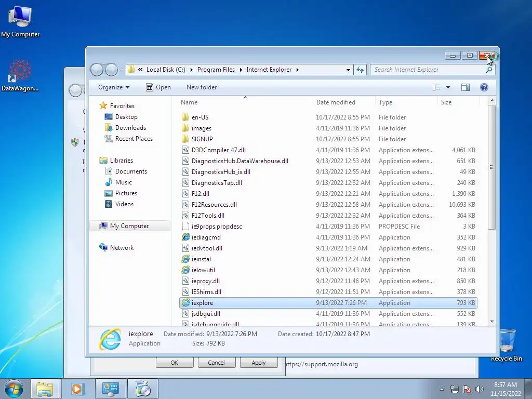Select the ieinstal application icon
Image resolution: width=532 pixels, height=399 pixels.
pyautogui.click(x=185, y=259)
